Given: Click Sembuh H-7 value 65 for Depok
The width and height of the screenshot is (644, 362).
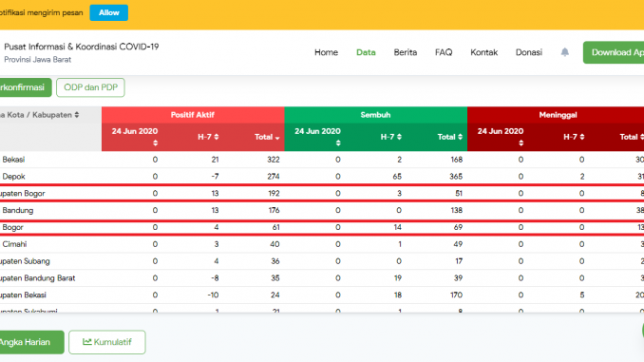Looking at the screenshot, I should coord(397,177).
